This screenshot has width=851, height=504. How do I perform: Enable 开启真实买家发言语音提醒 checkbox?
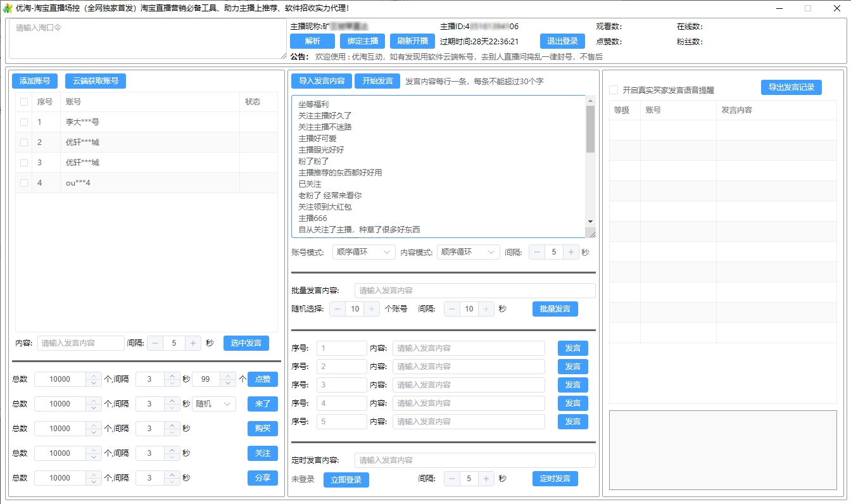coord(613,90)
